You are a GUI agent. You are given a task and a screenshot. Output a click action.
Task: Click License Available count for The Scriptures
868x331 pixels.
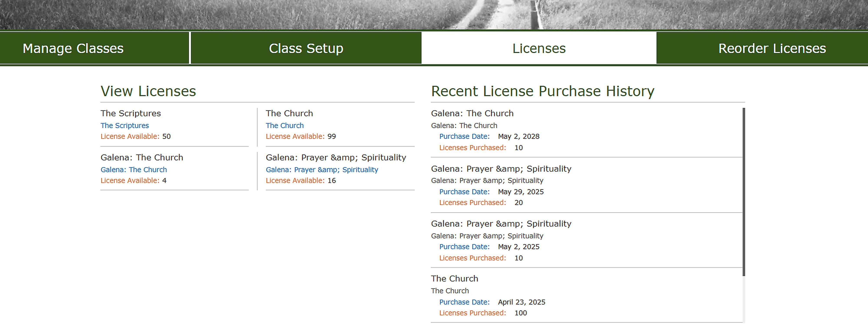coord(167,136)
